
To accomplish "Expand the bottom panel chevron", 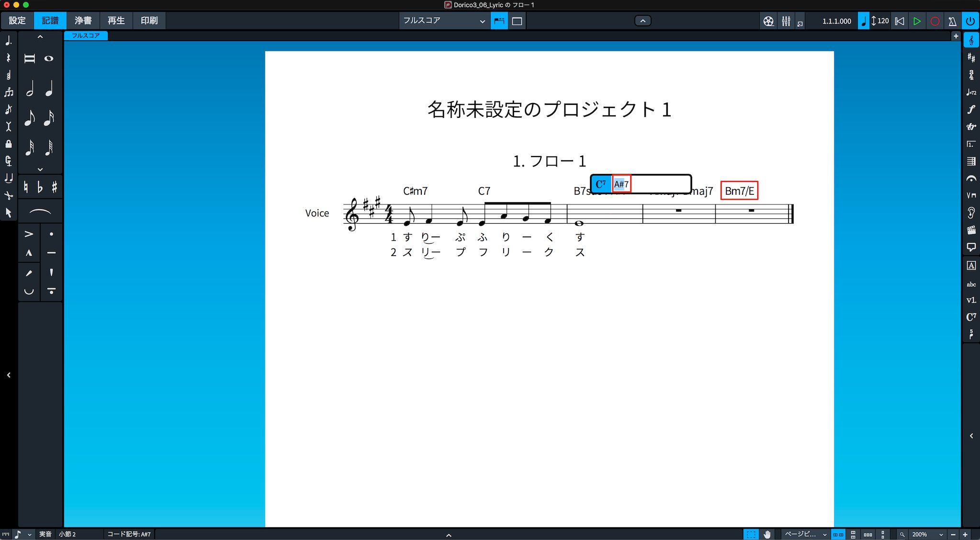I will coord(449,535).
